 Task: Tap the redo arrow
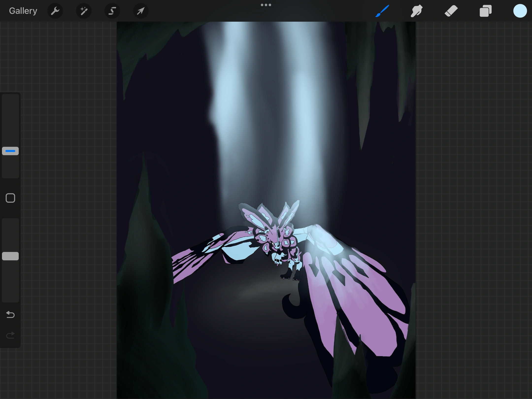click(x=10, y=335)
